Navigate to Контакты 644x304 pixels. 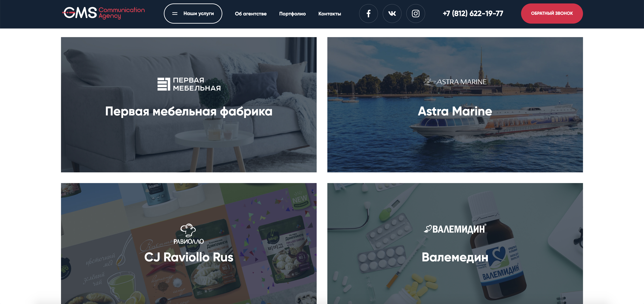tap(330, 14)
